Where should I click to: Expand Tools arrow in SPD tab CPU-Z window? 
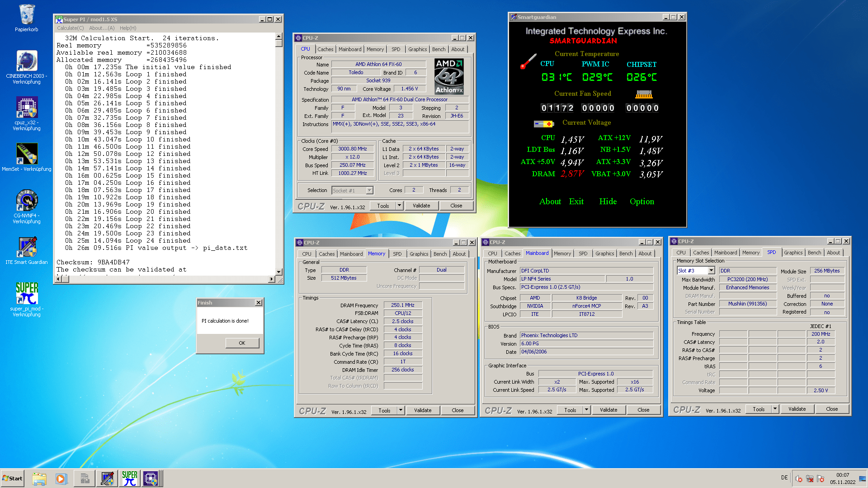pos(775,409)
